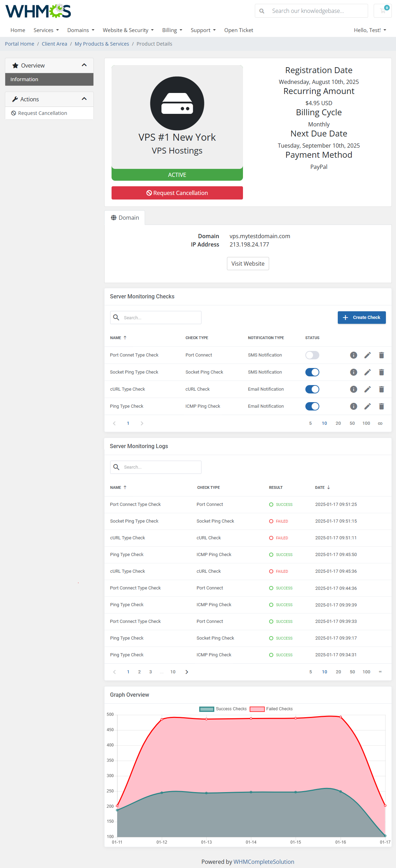Turn off the Ping Type Check toggle
Viewport: 396px width, 868px height.
pyautogui.click(x=312, y=406)
